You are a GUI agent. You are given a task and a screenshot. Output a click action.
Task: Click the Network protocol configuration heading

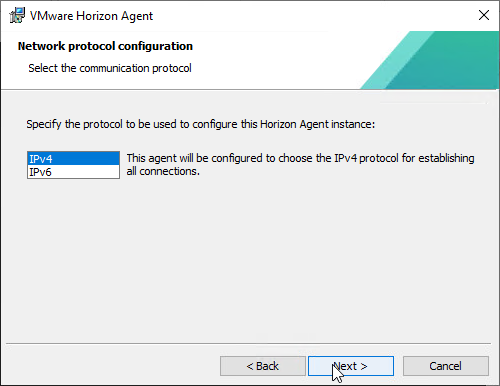tap(105, 46)
